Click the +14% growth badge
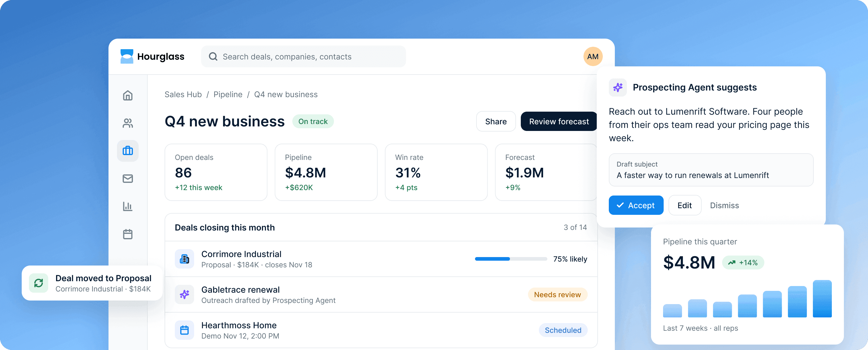Viewport: 868px width, 350px height. pos(743,263)
